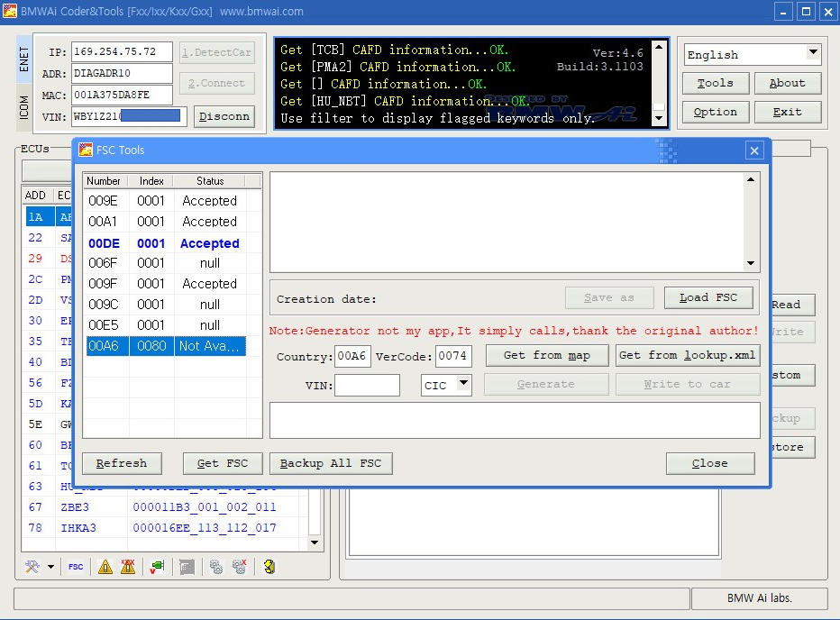Click Get from map button
The height and width of the screenshot is (620, 840).
pyautogui.click(x=547, y=355)
